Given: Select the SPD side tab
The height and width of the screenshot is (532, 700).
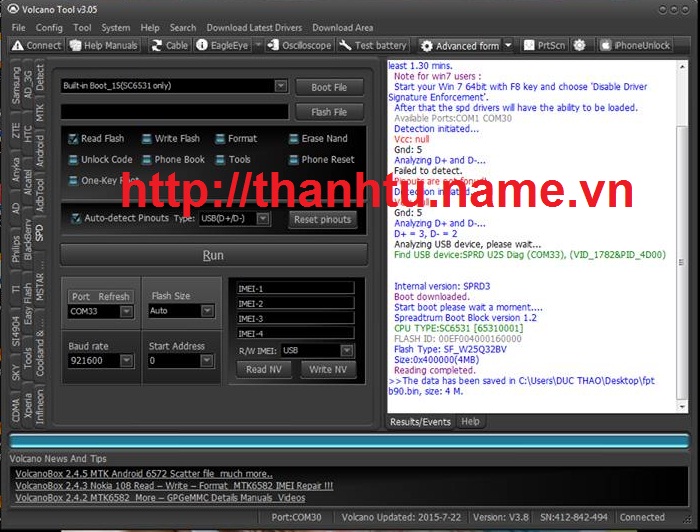Looking at the screenshot, I should click(39, 233).
